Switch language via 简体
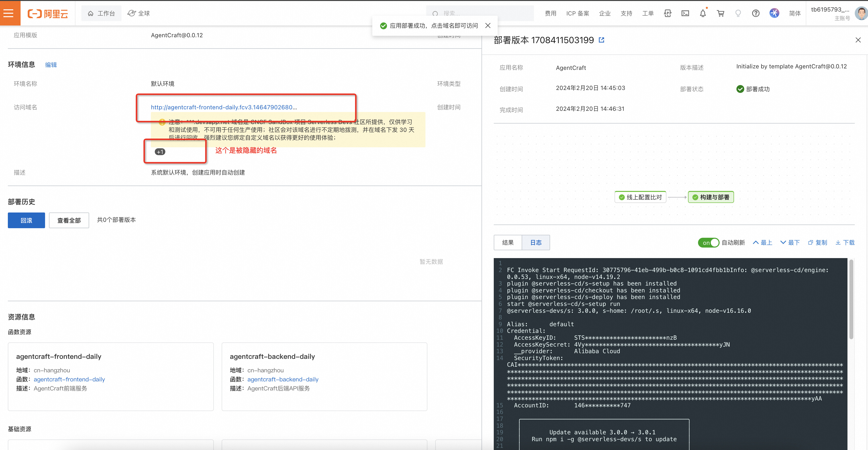Viewport: 868px width, 450px height. coord(795,13)
